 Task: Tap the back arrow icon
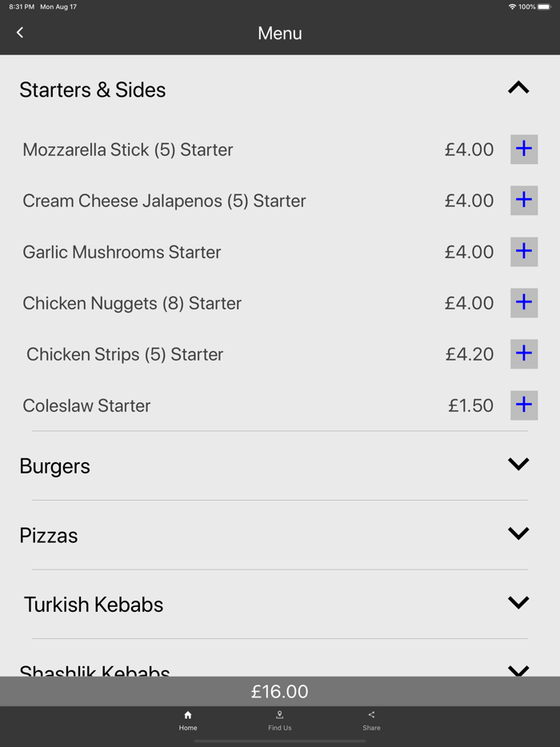click(x=19, y=32)
